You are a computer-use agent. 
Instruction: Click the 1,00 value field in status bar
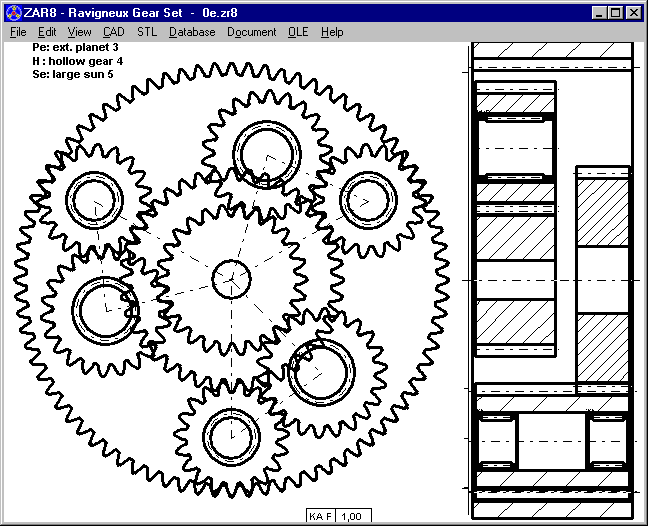[355, 516]
